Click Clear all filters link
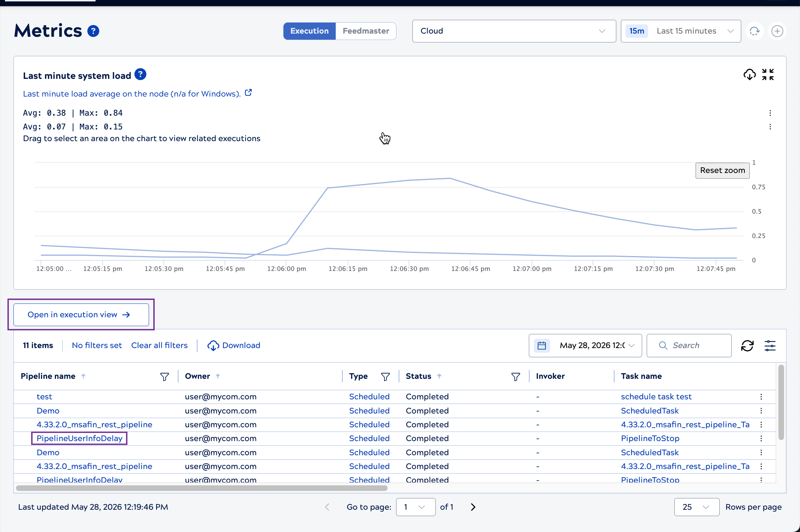Screen dimensions: 800x532 click(x=159, y=346)
